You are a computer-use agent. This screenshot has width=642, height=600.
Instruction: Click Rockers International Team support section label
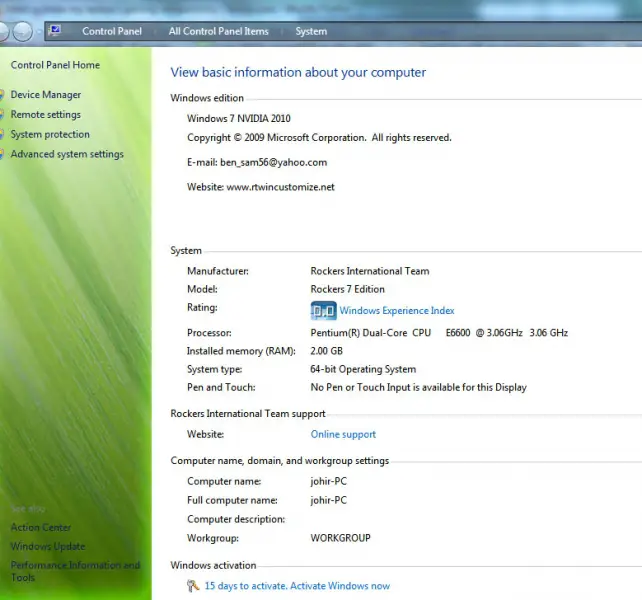click(248, 414)
